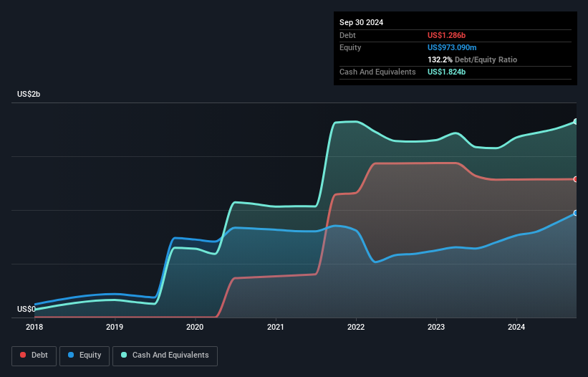Click the 2020 x-axis label
The height and width of the screenshot is (377, 588).
195,327
